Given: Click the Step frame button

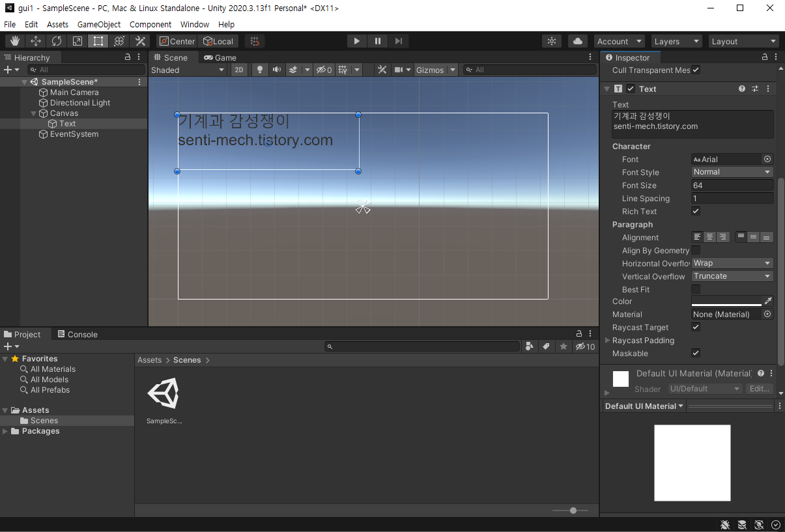Looking at the screenshot, I should coord(398,41).
